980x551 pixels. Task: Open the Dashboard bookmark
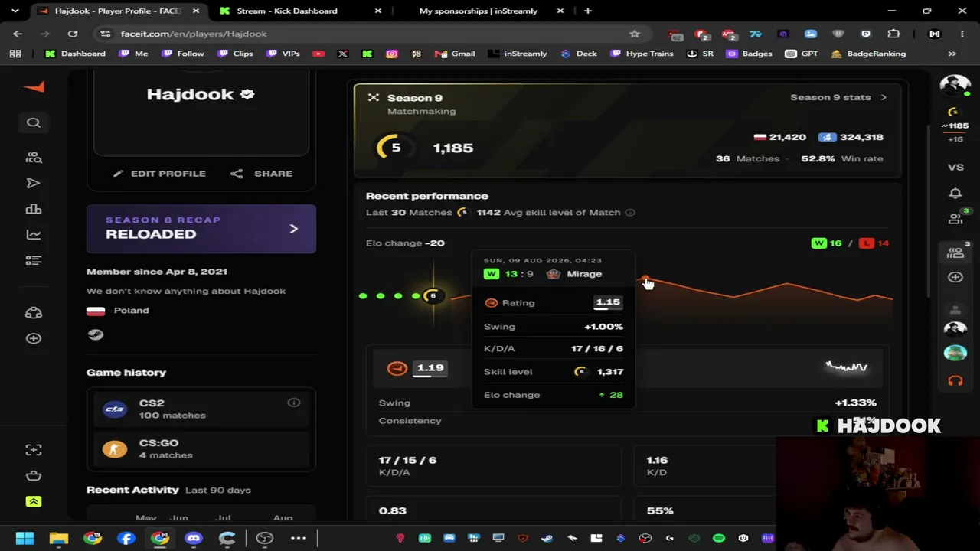(x=75, y=54)
